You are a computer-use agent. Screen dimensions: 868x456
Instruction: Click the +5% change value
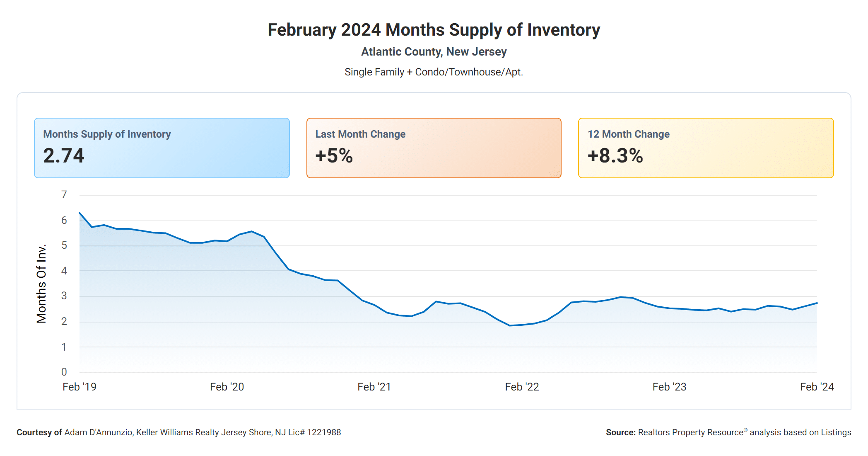pyautogui.click(x=334, y=156)
